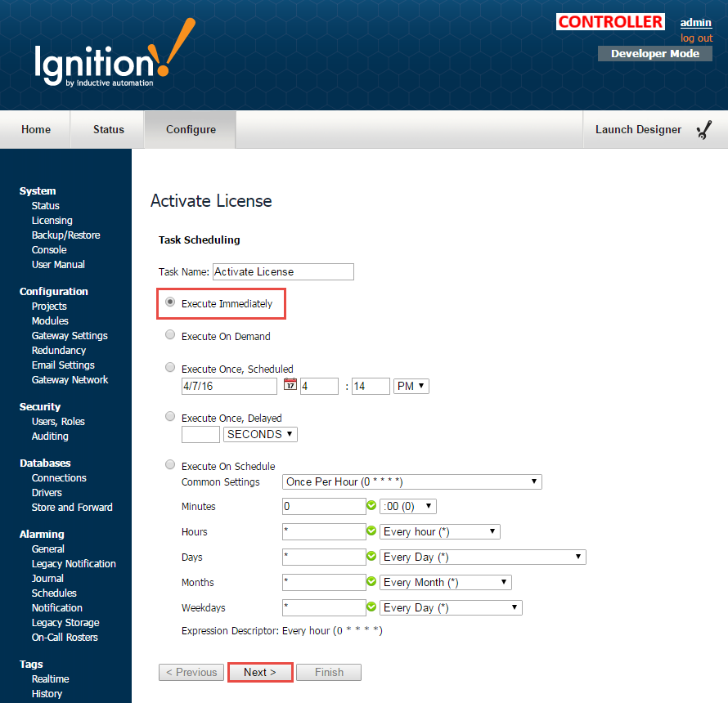Select the Execute On Schedule option
728x703 pixels.
point(169,463)
